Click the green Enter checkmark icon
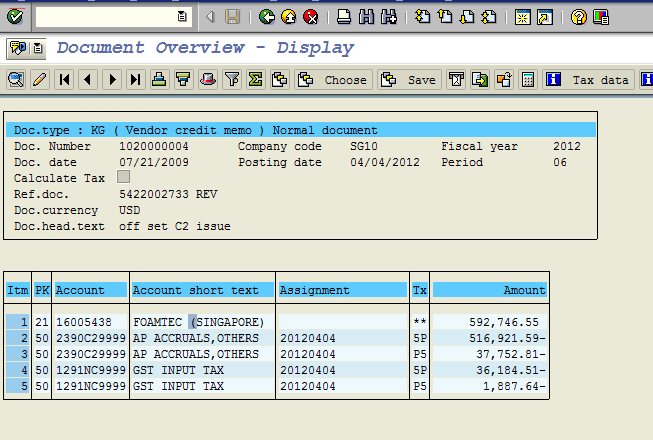 (15, 17)
